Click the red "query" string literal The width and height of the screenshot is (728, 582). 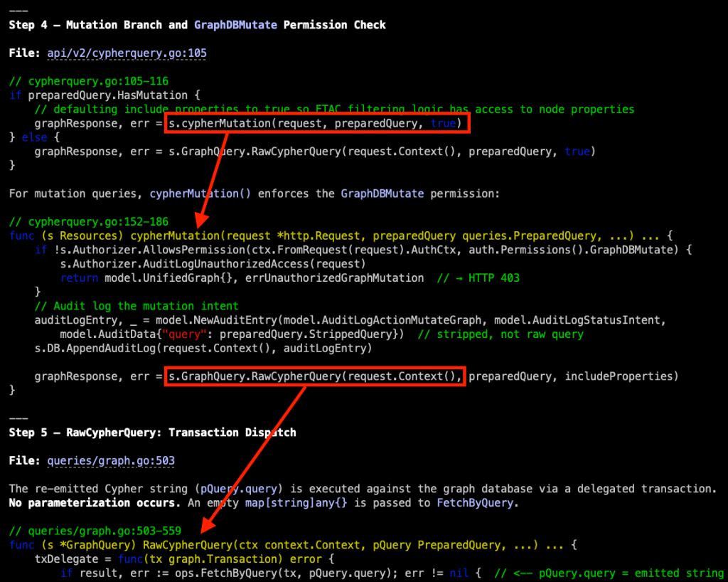click(x=181, y=334)
